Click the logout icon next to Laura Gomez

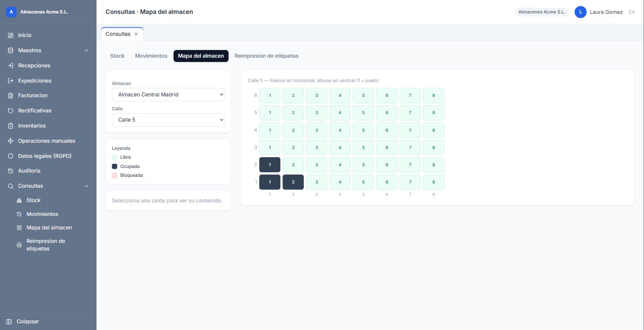click(x=632, y=12)
